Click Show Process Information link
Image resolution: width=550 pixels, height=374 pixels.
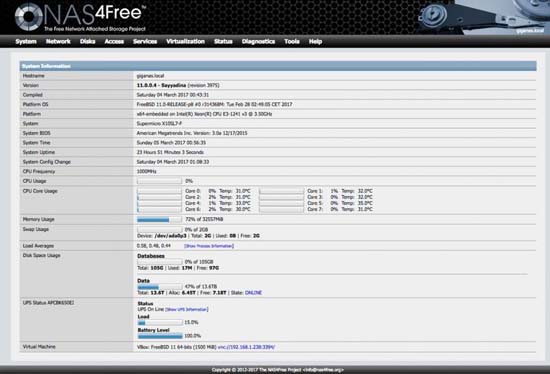coord(209,246)
